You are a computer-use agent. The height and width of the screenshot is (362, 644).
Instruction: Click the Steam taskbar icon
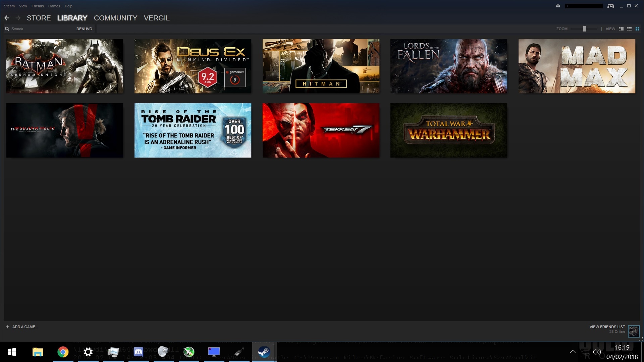point(264,352)
